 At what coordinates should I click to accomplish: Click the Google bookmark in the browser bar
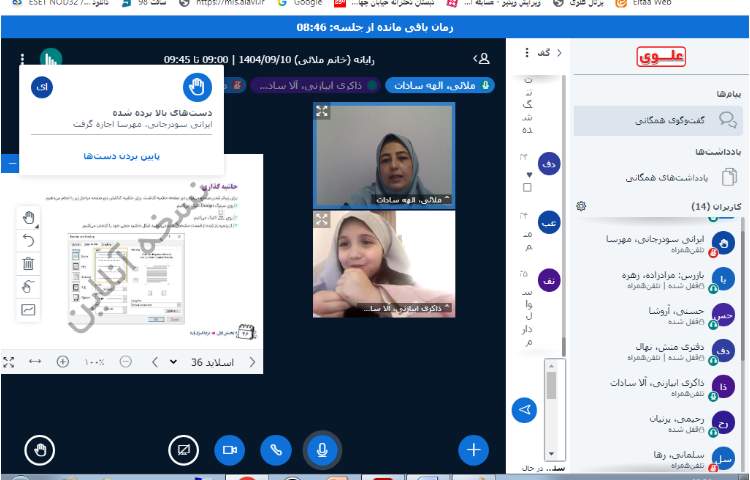click(x=300, y=3)
